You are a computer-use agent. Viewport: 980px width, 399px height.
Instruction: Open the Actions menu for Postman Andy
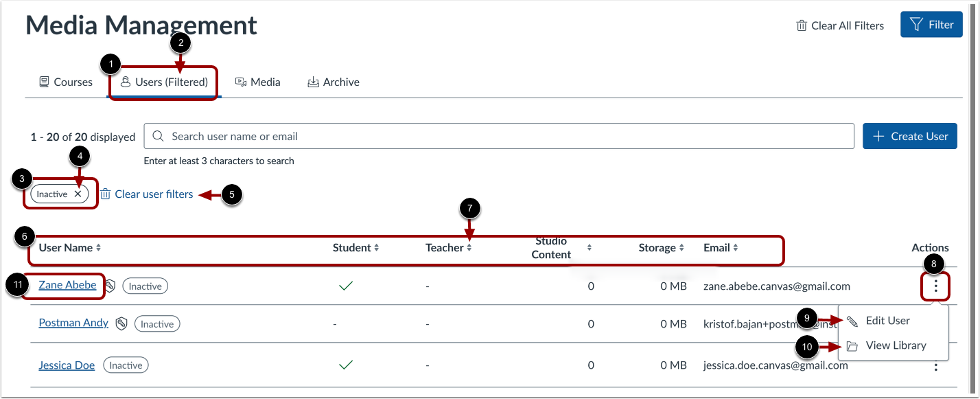click(x=936, y=323)
